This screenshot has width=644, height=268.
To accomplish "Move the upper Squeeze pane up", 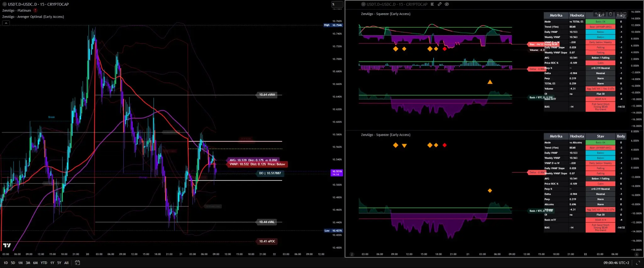I will pyautogui.click(x=596, y=14).
